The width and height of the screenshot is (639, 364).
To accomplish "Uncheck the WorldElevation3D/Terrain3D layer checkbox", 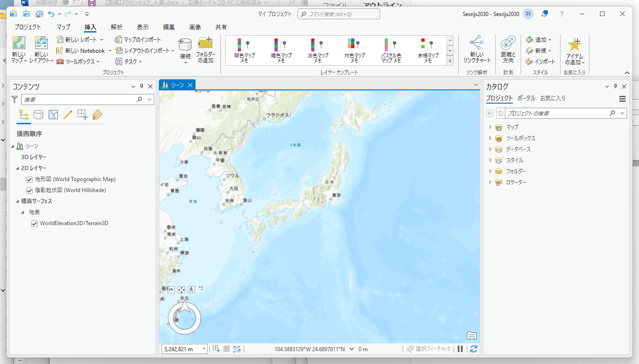I will coord(34,224).
